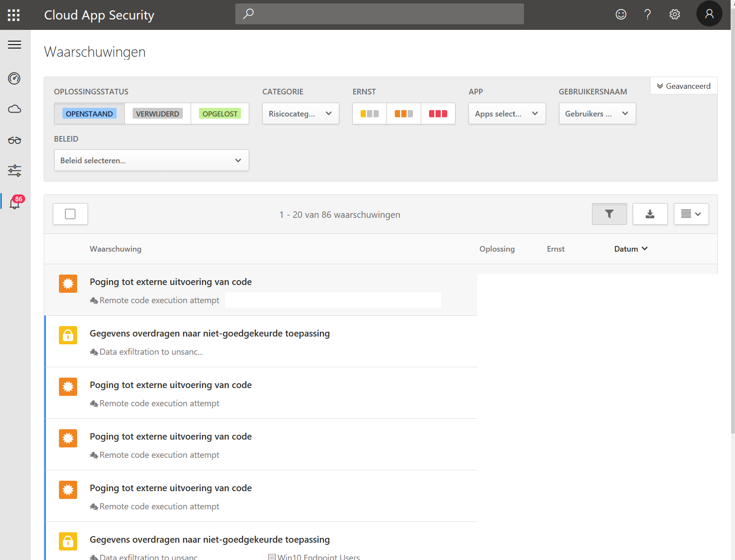Image resolution: width=735 pixels, height=560 pixels.
Task: Expand the Geavanceerd filter options
Action: pos(683,86)
